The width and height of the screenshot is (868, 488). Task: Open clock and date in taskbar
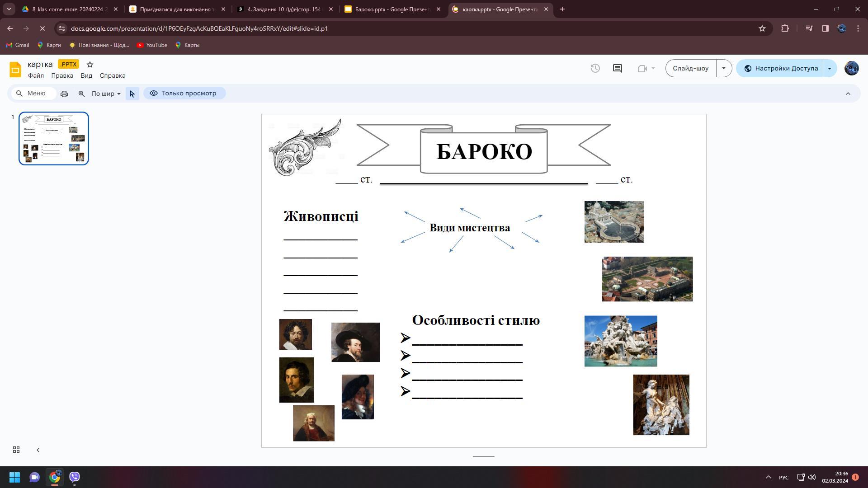[835, 477]
